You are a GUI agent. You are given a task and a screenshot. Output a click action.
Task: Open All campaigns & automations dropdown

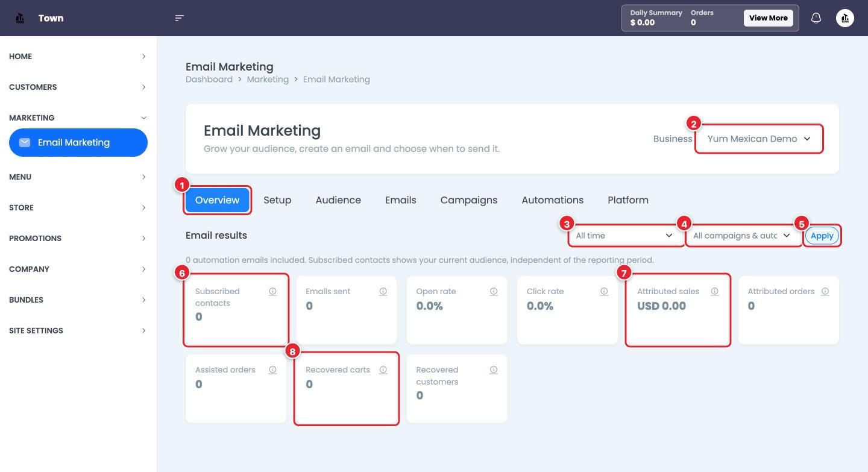(743, 236)
